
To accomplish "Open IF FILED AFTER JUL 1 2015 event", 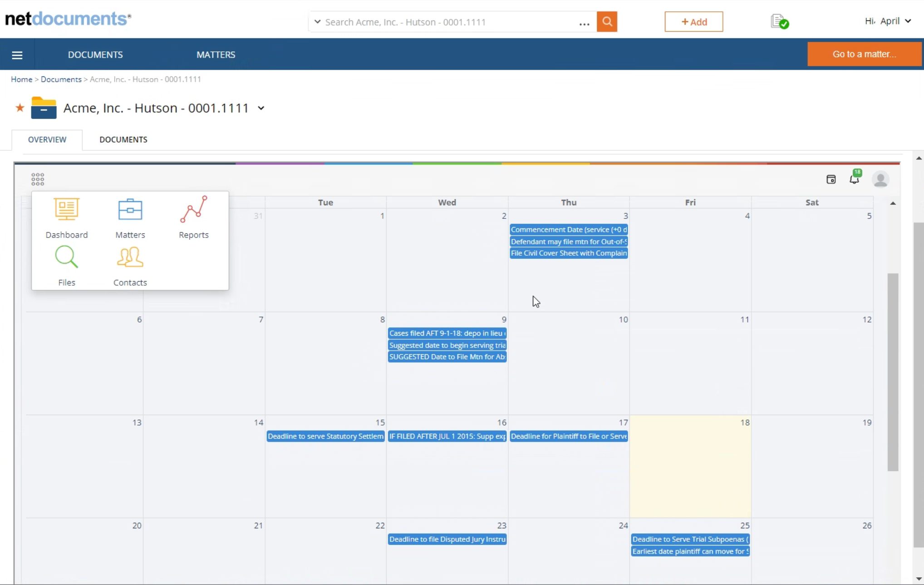I will coord(447,436).
